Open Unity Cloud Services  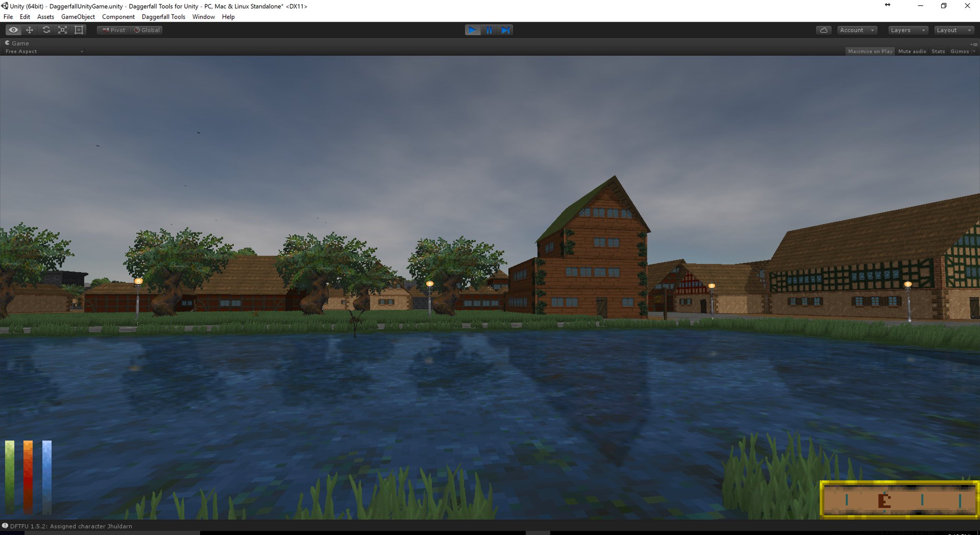(x=824, y=30)
